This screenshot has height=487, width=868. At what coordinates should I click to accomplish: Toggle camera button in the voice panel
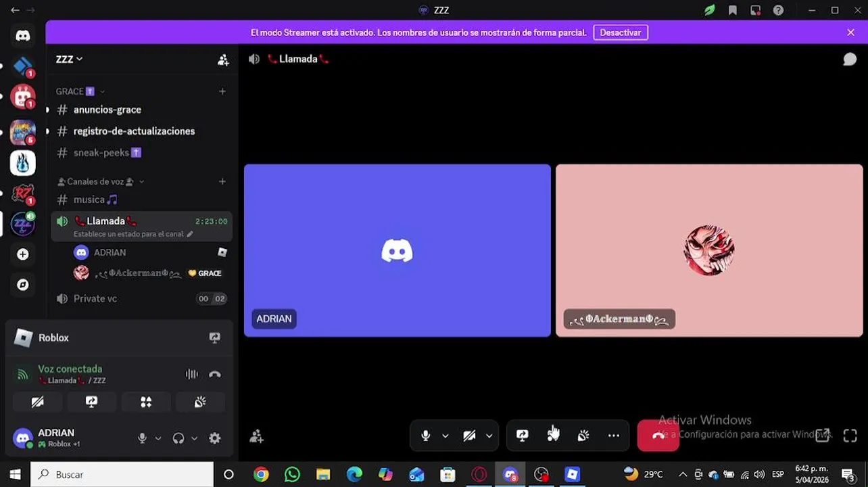point(38,402)
